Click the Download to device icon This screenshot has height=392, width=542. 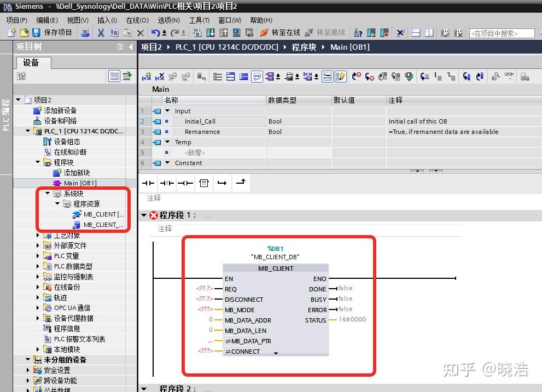(x=210, y=32)
